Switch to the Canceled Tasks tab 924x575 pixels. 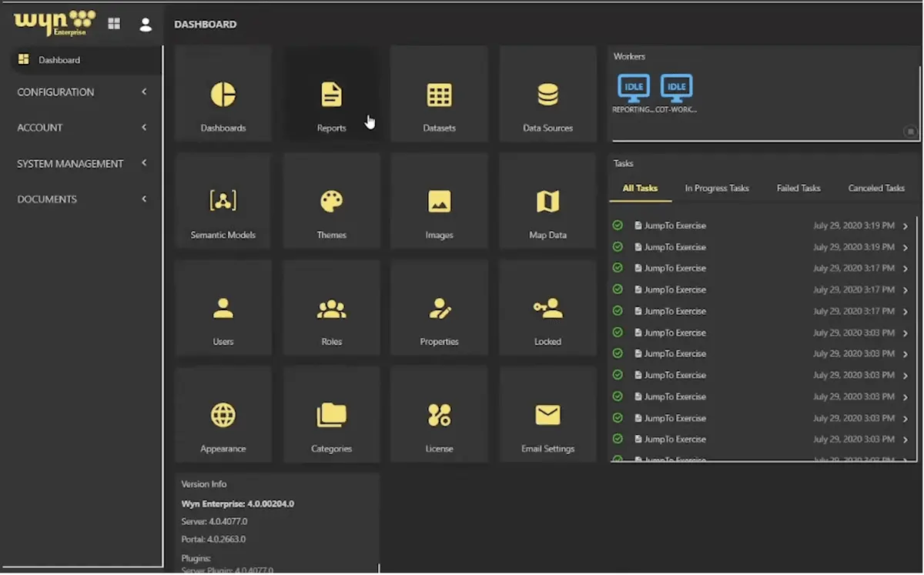(x=876, y=188)
